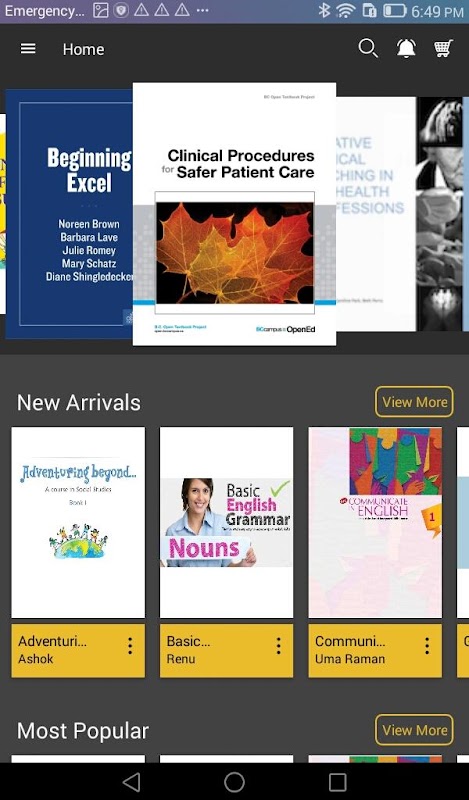View more Most Popular books
Viewport: 469px width, 800px height.
click(414, 730)
